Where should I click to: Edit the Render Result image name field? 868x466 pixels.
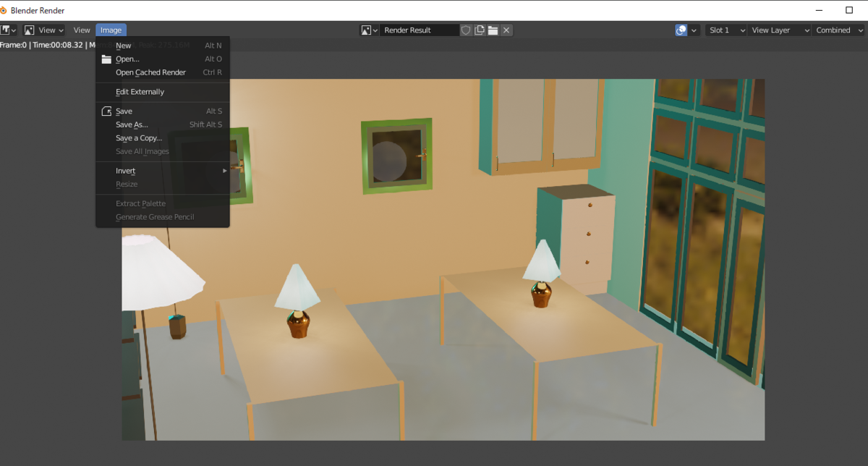pyautogui.click(x=419, y=30)
